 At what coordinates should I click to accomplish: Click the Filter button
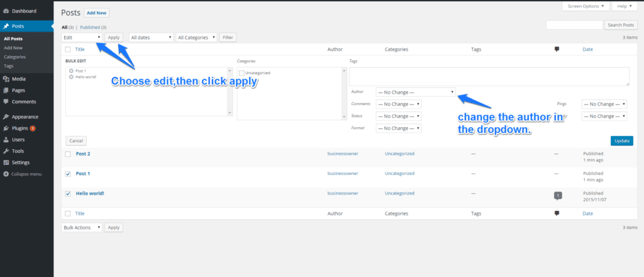point(228,37)
